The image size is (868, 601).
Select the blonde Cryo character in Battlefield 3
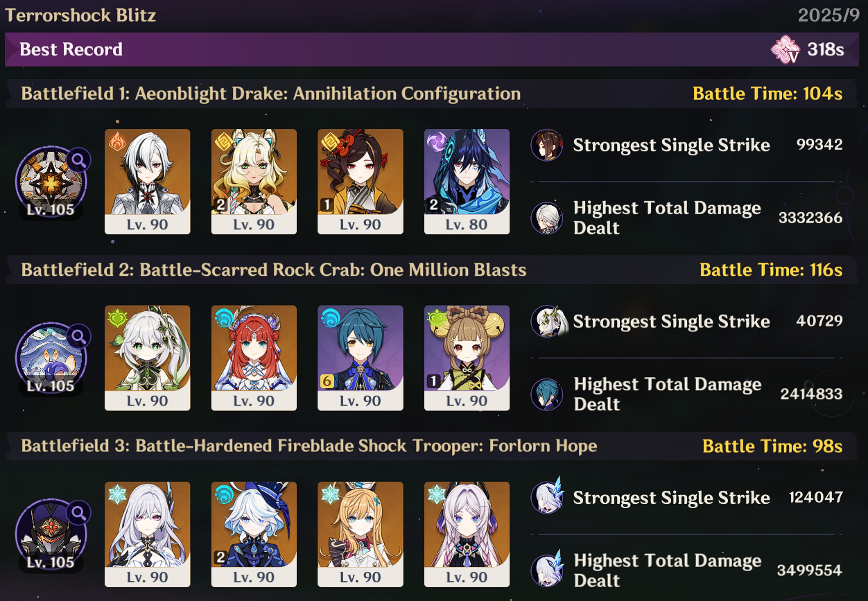coord(361,534)
